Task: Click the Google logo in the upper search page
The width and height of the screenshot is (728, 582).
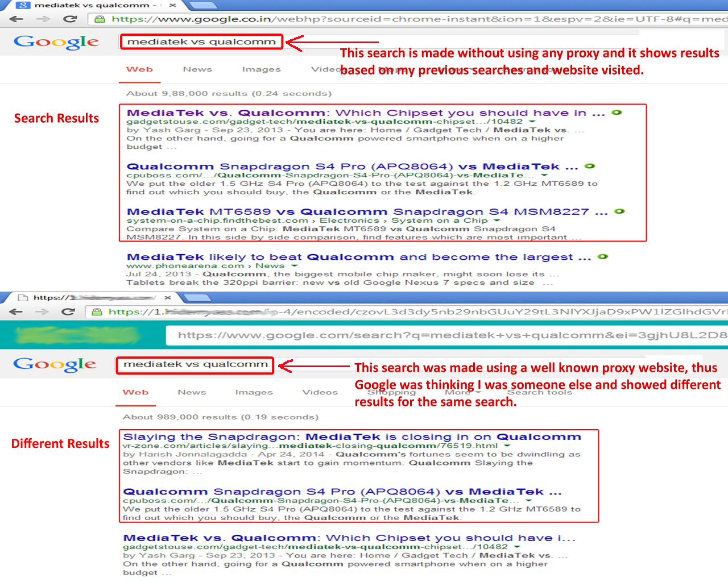Action: pos(56,42)
